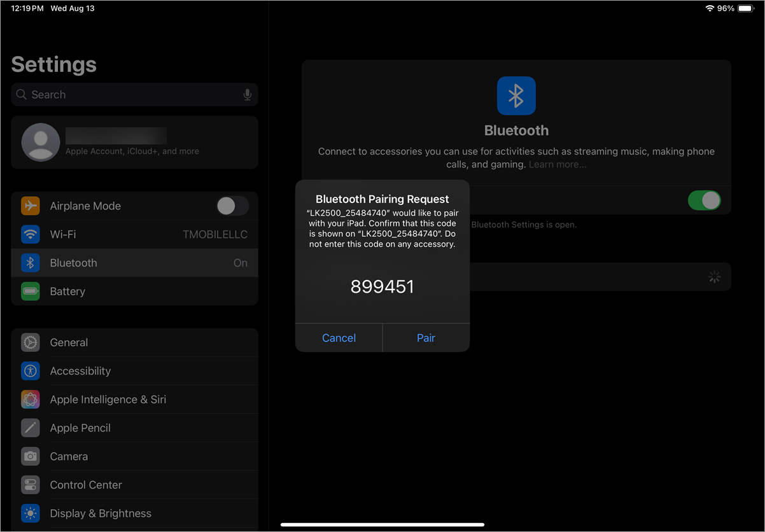Tap the home indicator bar

pyautogui.click(x=382, y=525)
